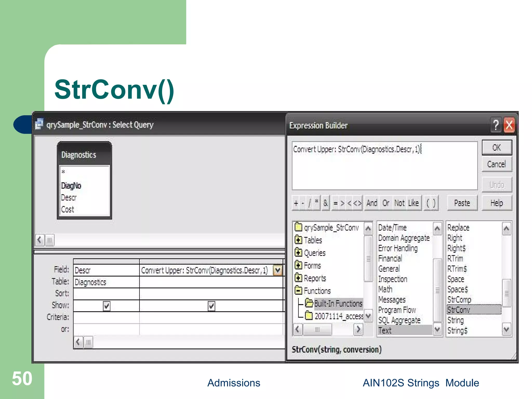Insert the plus operator
532x399 pixels.
[296, 203]
